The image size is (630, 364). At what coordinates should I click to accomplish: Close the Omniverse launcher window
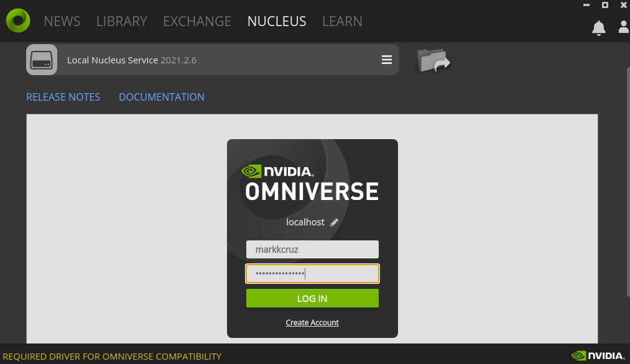624,5
